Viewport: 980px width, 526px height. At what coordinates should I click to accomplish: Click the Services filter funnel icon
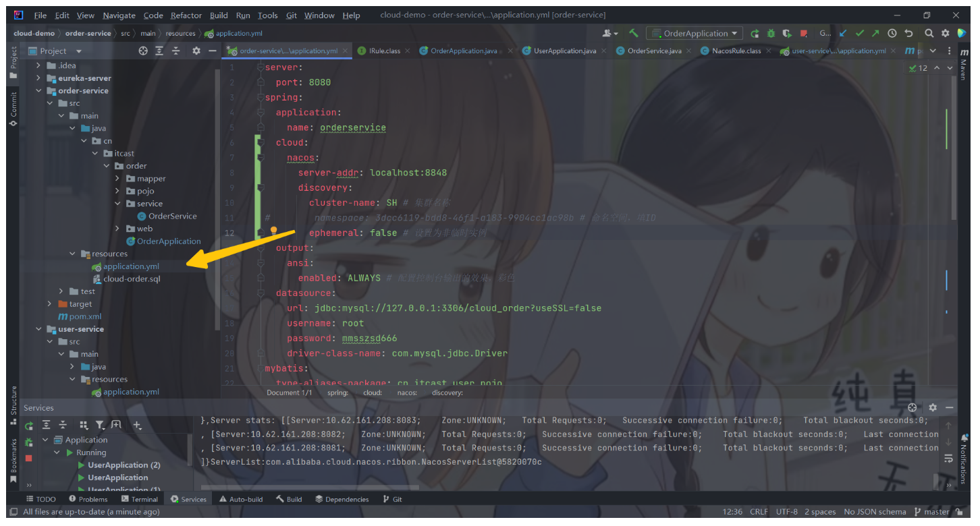[100, 425]
